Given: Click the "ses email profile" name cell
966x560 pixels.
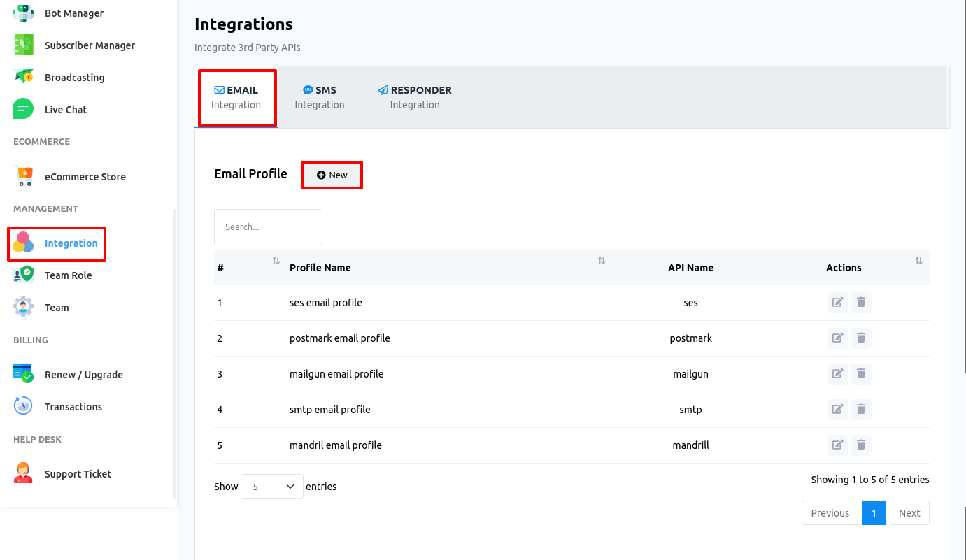Looking at the screenshot, I should pyautogui.click(x=326, y=303).
